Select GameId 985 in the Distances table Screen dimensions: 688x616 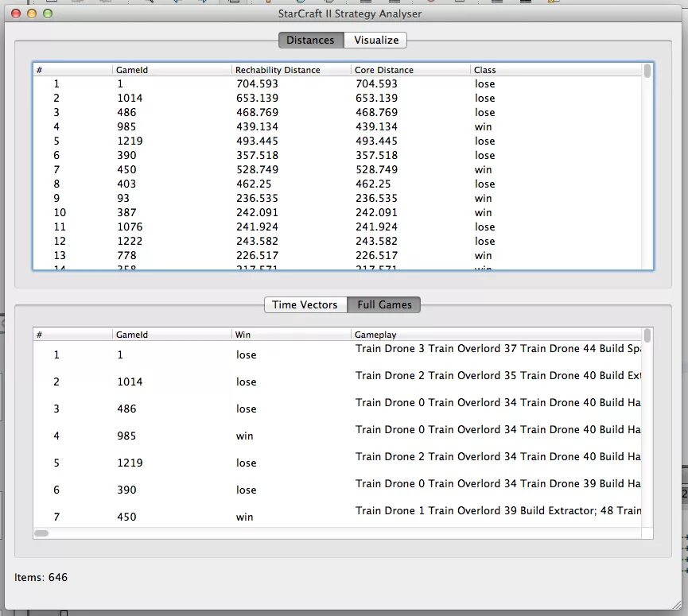(126, 126)
